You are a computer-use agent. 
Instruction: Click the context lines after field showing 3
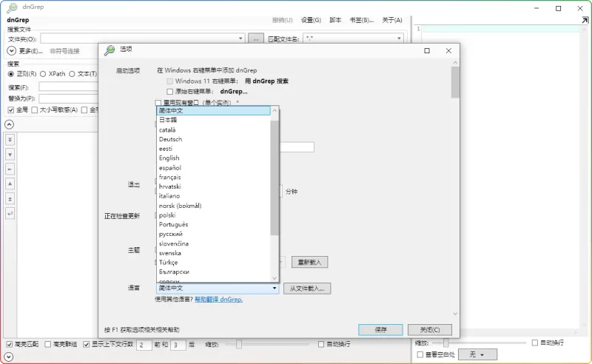pos(178,345)
